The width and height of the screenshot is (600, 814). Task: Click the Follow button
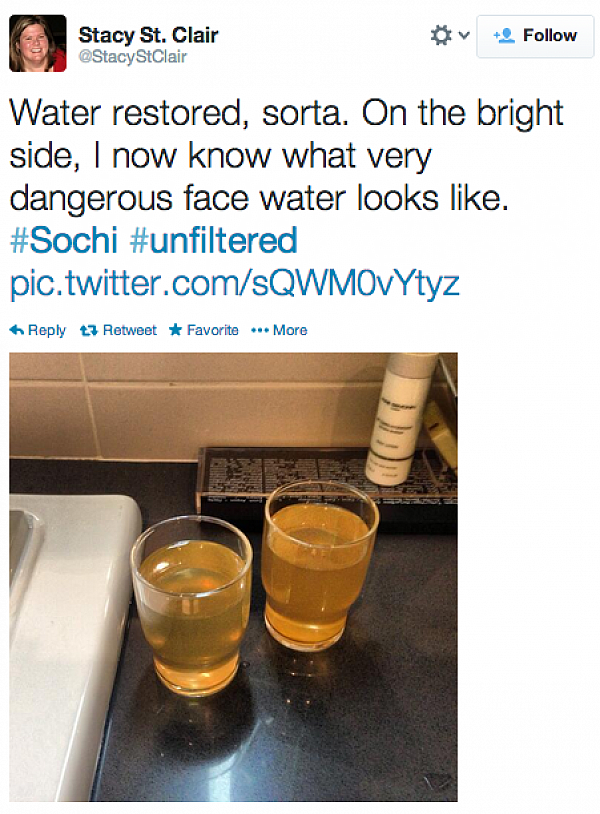click(x=535, y=36)
